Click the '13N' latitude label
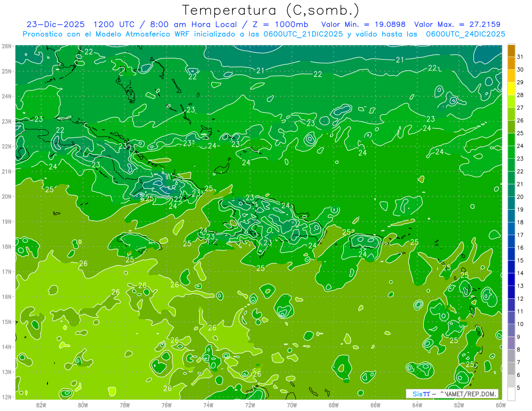The width and height of the screenshot is (532, 411). 6,372
